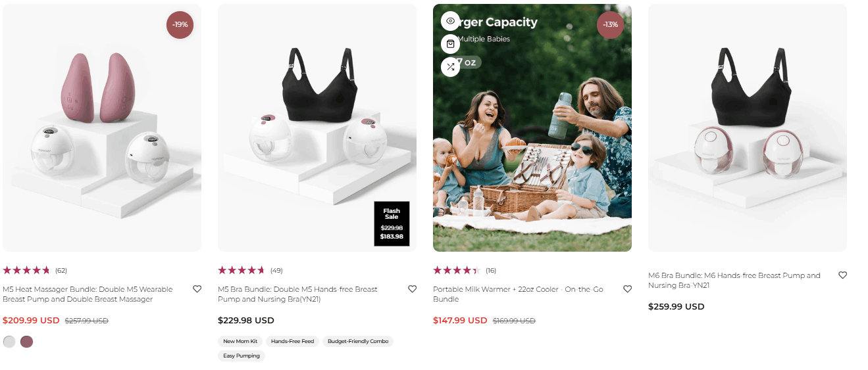Click the -19% discount badge
The height and width of the screenshot is (370, 868).
pyautogui.click(x=180, y=25)
